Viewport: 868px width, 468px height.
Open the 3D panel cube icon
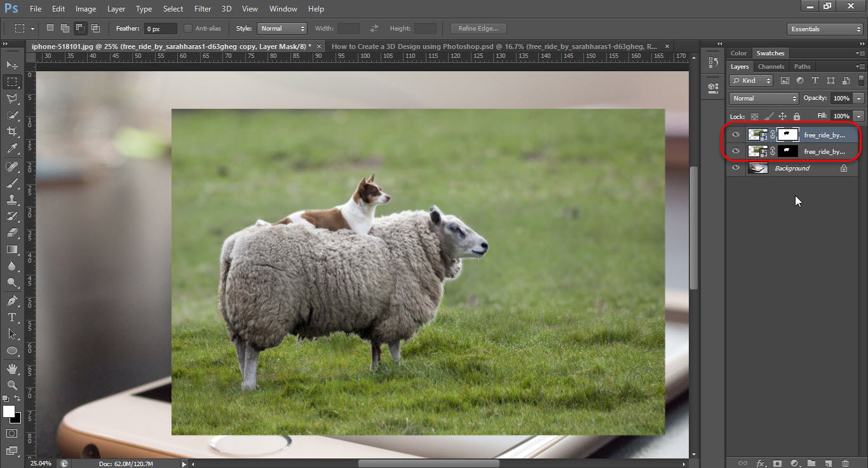[712, 87]
